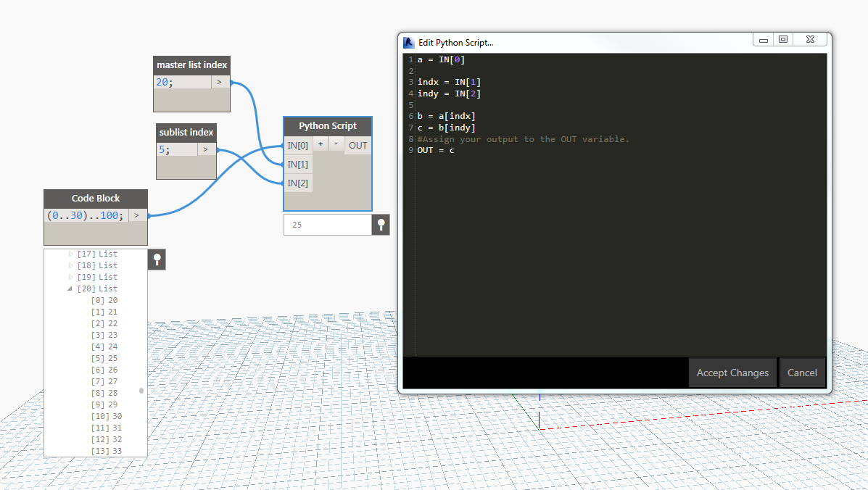Click the Code Block output port arrow
The width and height of the screenshot is (868, 490).
coord(137,215)
